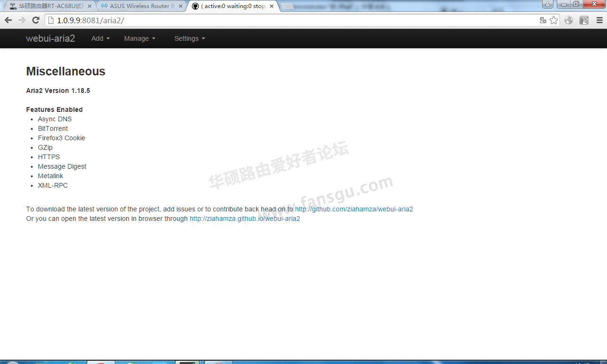Open the github.com/ziahamza/webui-aria2 link
The width and height of the screenshot is (607, 364).
pos(354,209)
